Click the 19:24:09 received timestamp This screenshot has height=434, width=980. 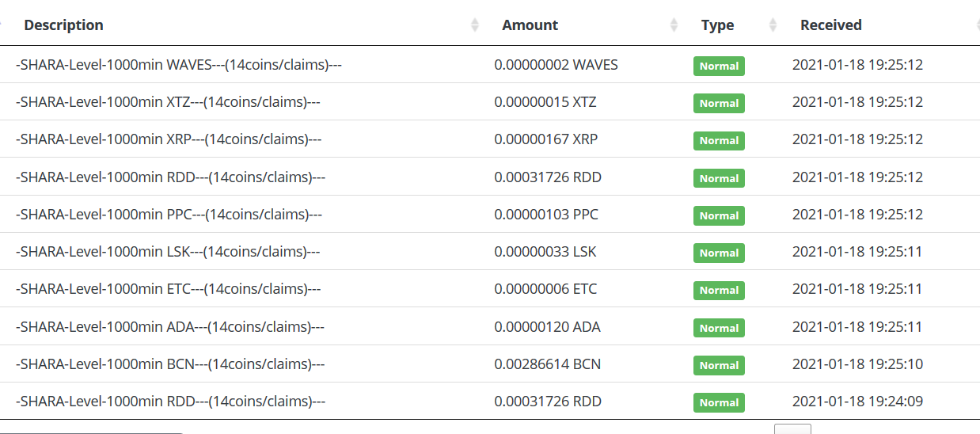point(857,402)
